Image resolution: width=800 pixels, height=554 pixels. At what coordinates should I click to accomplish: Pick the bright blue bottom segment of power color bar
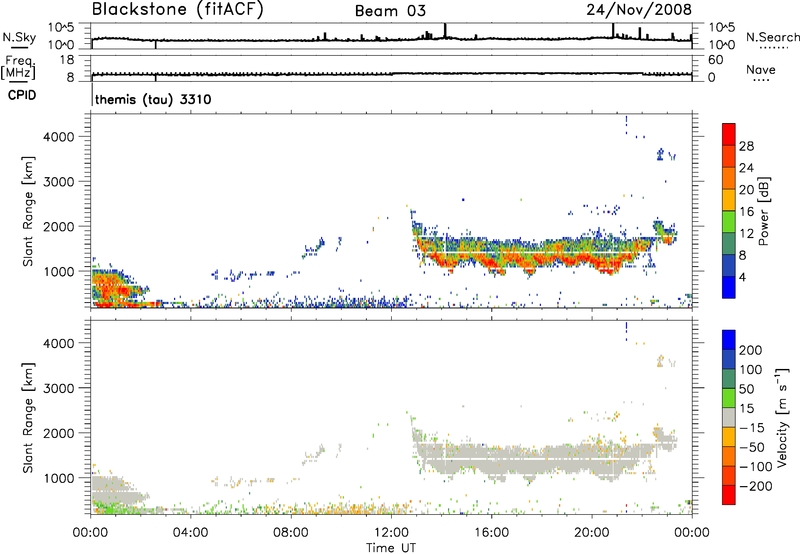coord(729,287)
